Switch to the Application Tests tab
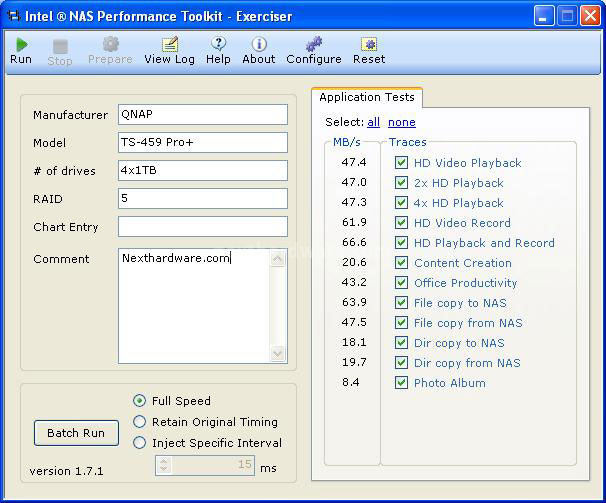606x503 pixels. 367,97
